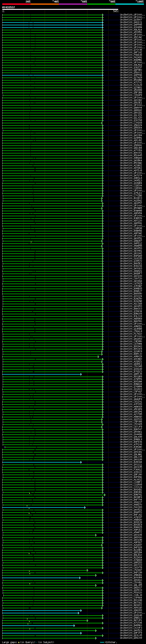This screenshot has height=644, width=146.
Task: Click the green ~80% identity legend segment
Action: (x=101, y=4)
